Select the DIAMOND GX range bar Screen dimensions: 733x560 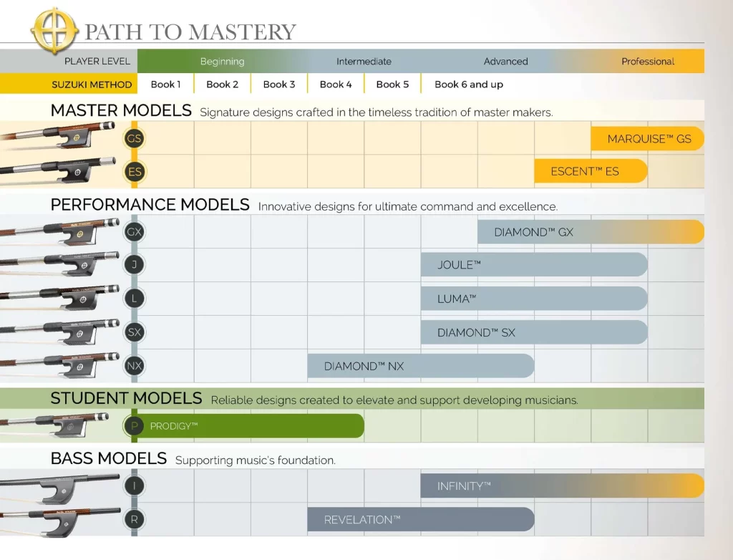click(x=591, y=231)
